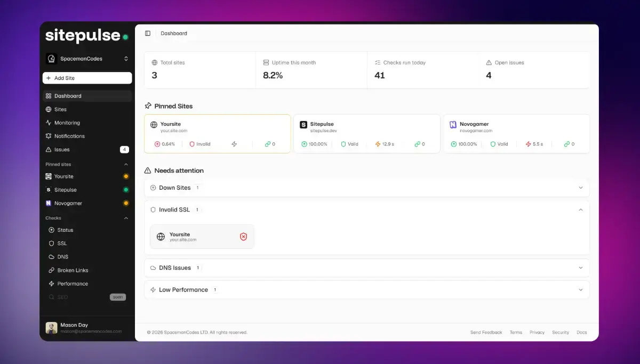Open the Sitepulse pinned site card

367,134
